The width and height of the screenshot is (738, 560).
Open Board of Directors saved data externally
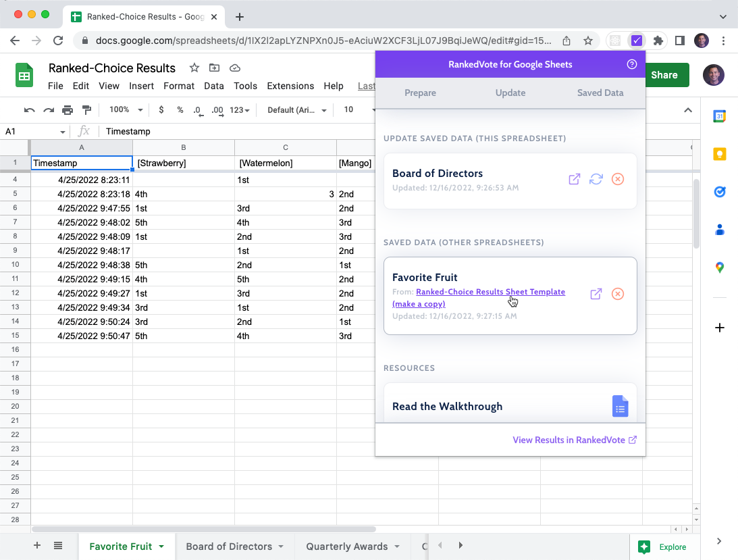pos(574,179)
